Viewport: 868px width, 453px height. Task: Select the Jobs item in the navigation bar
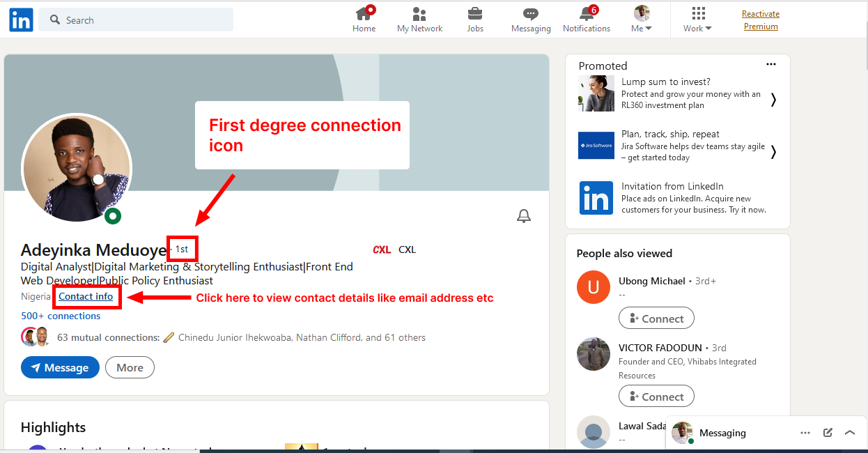pos(475,20)
